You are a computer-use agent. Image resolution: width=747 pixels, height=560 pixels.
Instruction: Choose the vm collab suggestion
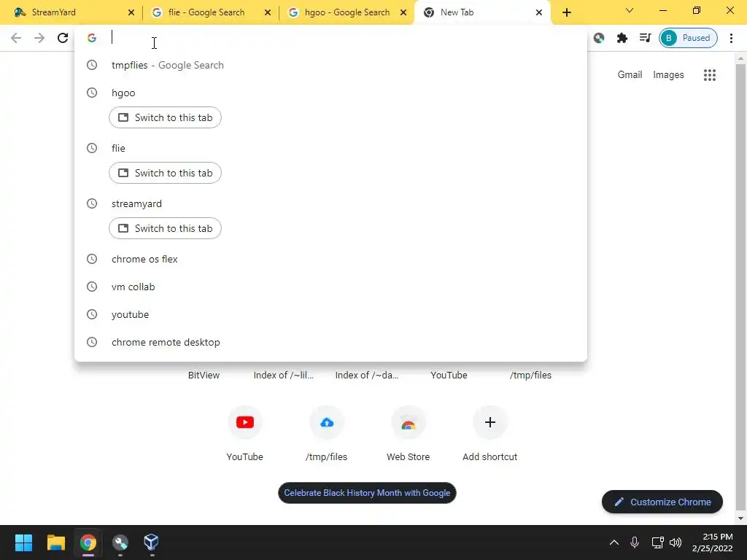(x=330, y=287)
